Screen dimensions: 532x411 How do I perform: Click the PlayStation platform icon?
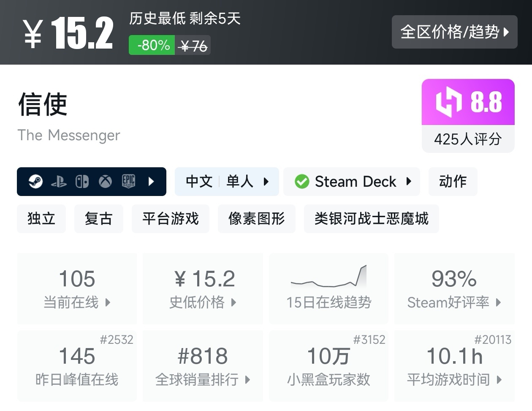59,182
